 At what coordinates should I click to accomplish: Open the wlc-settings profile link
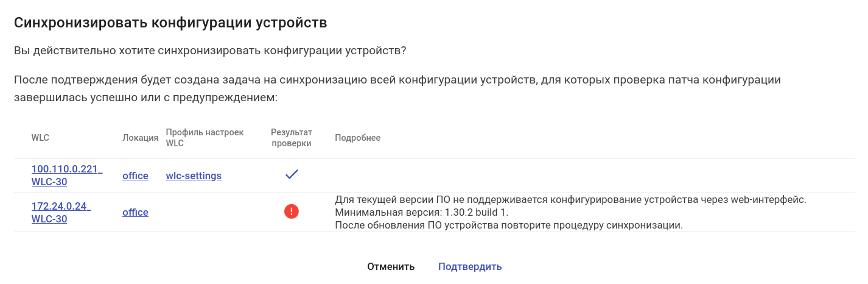pyautogui.click(x=194, y=176)
